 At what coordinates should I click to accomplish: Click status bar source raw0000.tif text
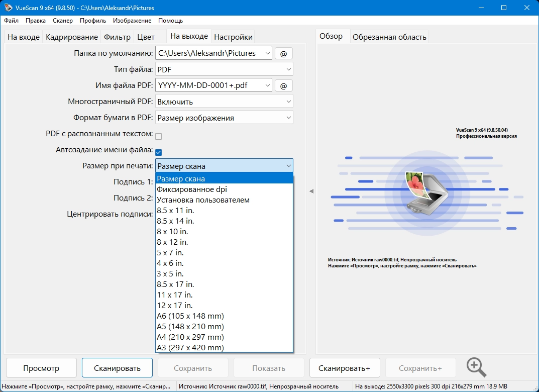point(259,386)
